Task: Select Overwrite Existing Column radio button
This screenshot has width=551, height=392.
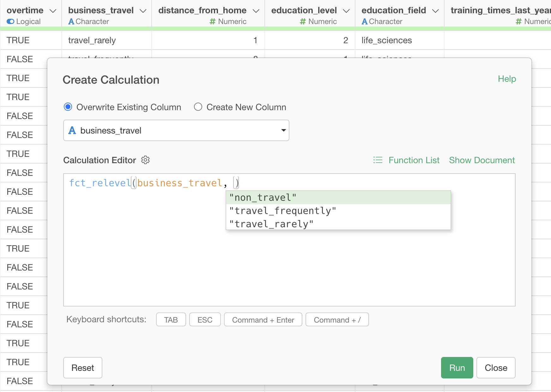Action: (68, 107)
